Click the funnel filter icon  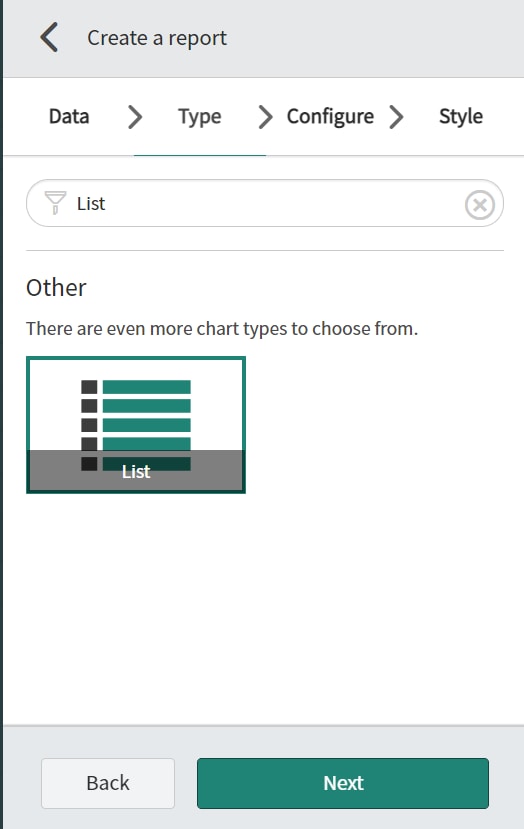pos(55,203)
